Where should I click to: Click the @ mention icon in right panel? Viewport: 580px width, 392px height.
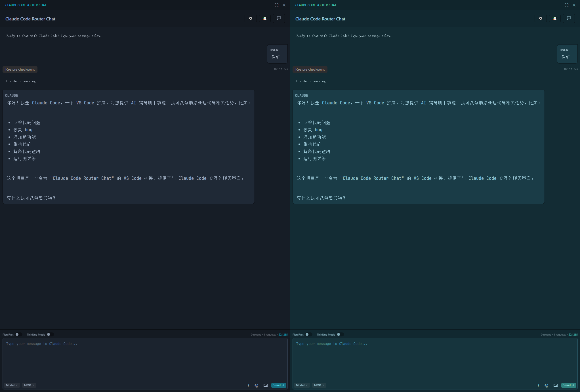click(547, 385)
